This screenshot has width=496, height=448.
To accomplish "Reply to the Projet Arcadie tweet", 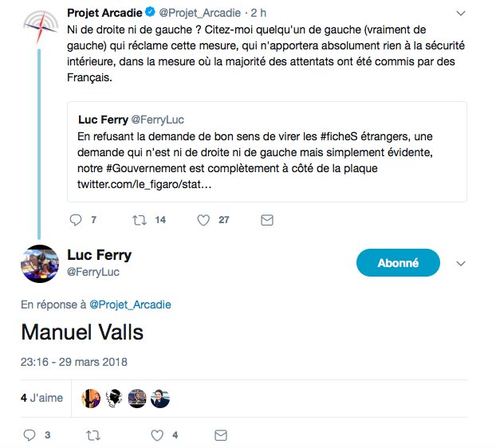I will click(x=77, y=219).
